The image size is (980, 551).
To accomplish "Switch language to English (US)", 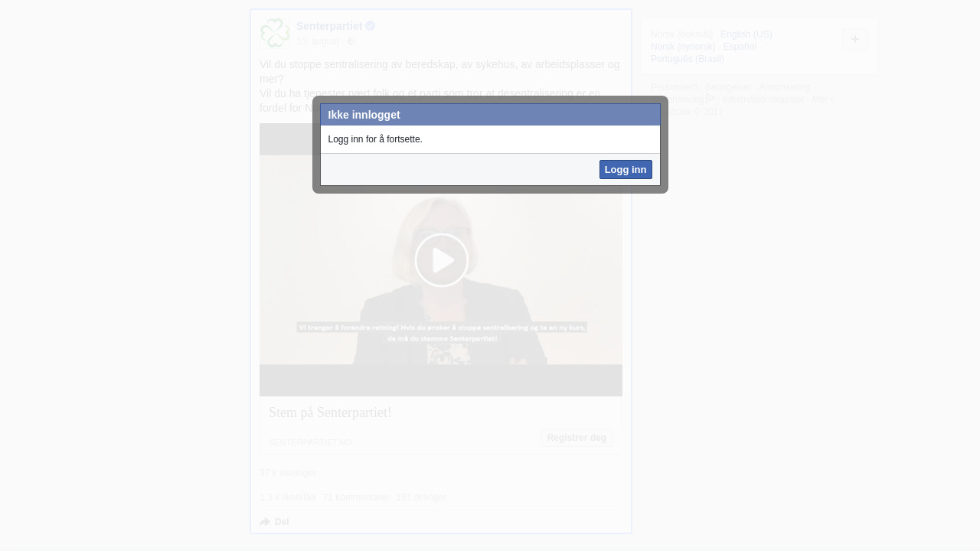I will coord(746,34).
